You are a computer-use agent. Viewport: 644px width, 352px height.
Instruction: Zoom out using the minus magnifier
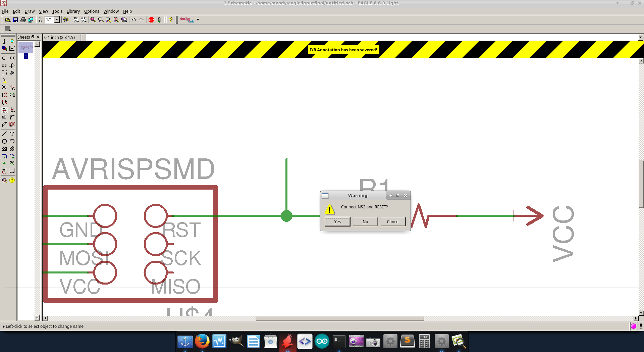coord(109,20)
